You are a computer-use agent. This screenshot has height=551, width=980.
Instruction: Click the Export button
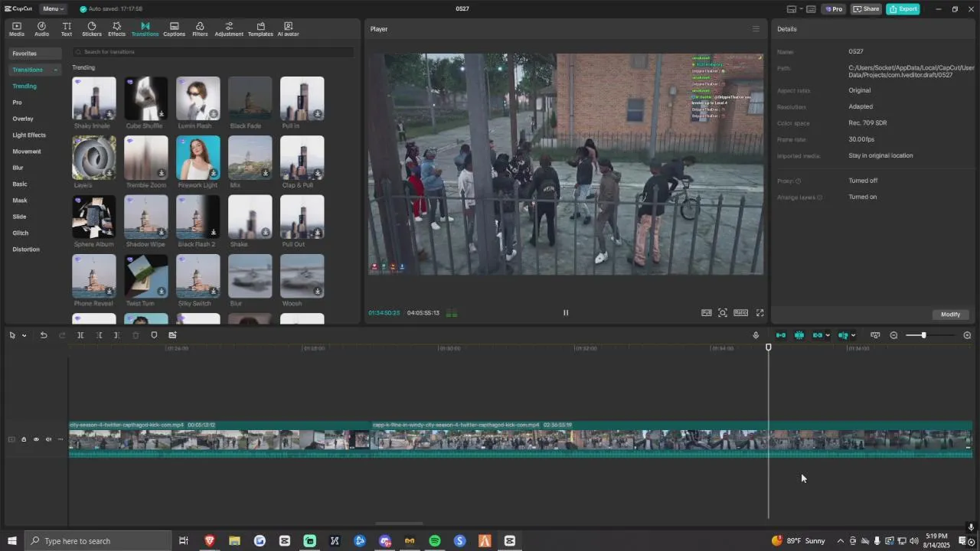[903, 8]
